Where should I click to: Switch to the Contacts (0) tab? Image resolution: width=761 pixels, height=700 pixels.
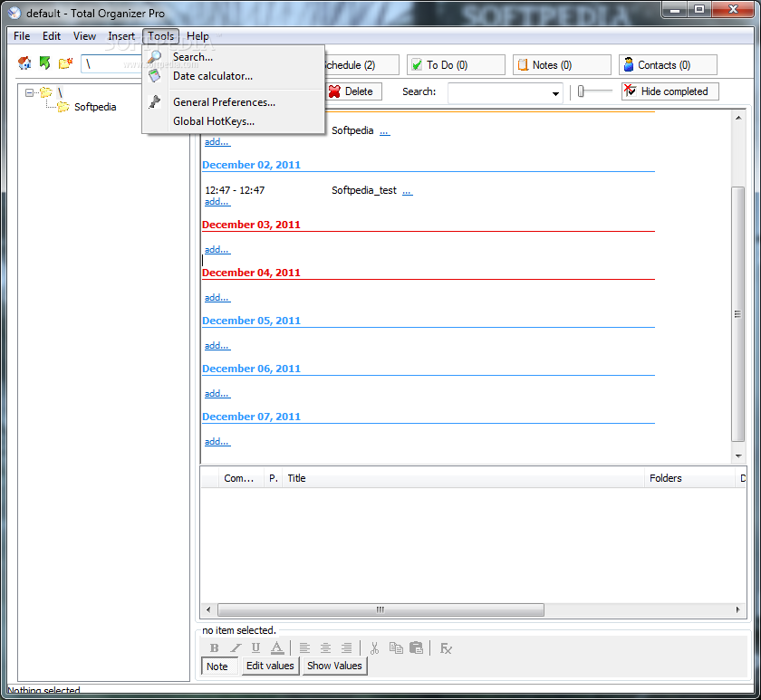click(668, 65)
